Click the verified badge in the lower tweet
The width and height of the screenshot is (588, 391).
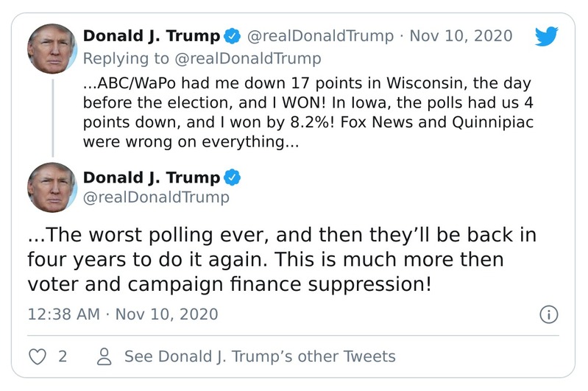click(x=231, y=177)
